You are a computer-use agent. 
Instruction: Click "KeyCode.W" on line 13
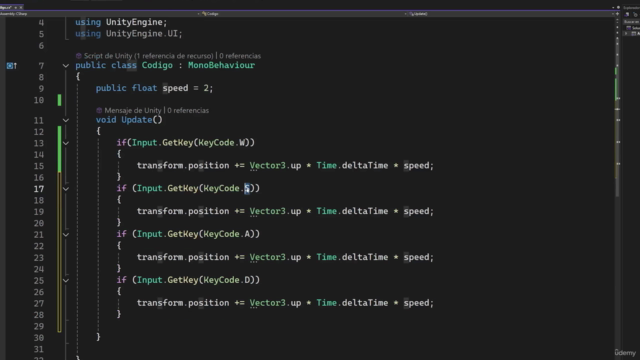222,143
